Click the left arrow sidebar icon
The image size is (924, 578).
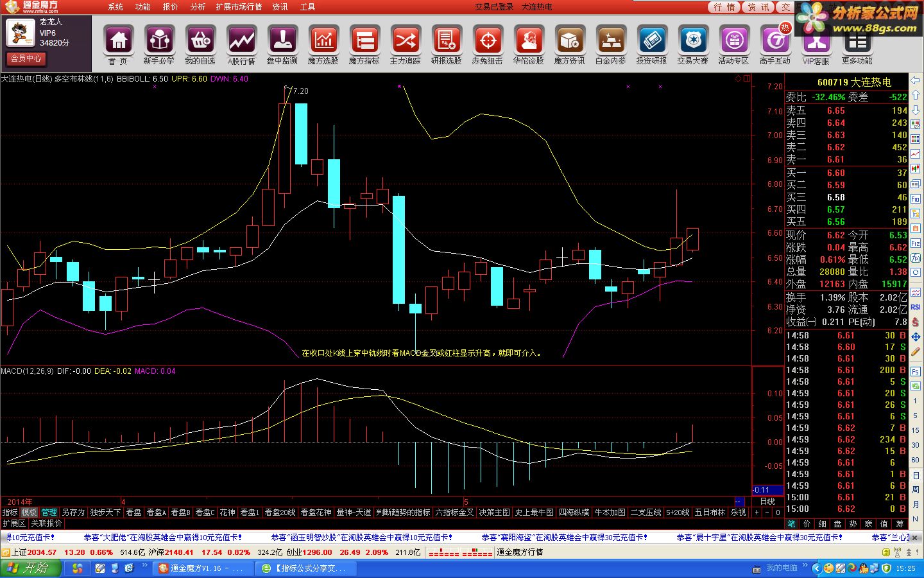pyautogui.click(x=916, y=81)
